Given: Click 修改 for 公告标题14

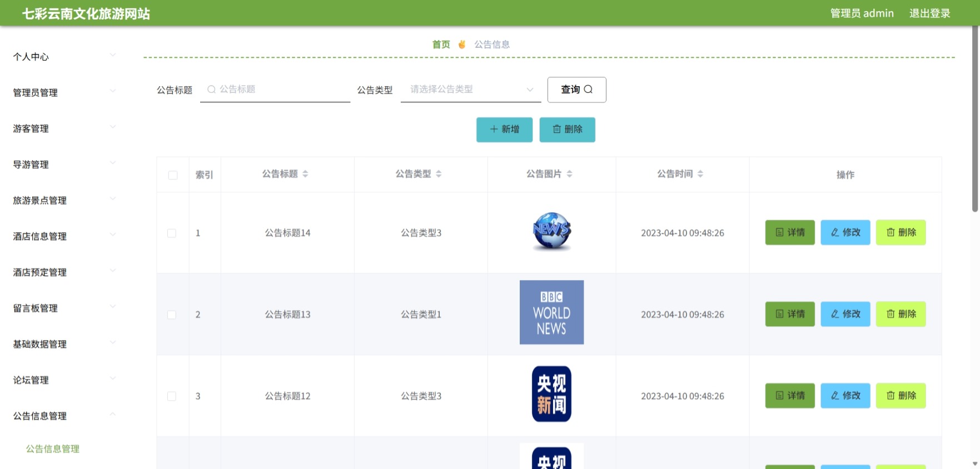Looking at the screenshot, I should 845,232.
